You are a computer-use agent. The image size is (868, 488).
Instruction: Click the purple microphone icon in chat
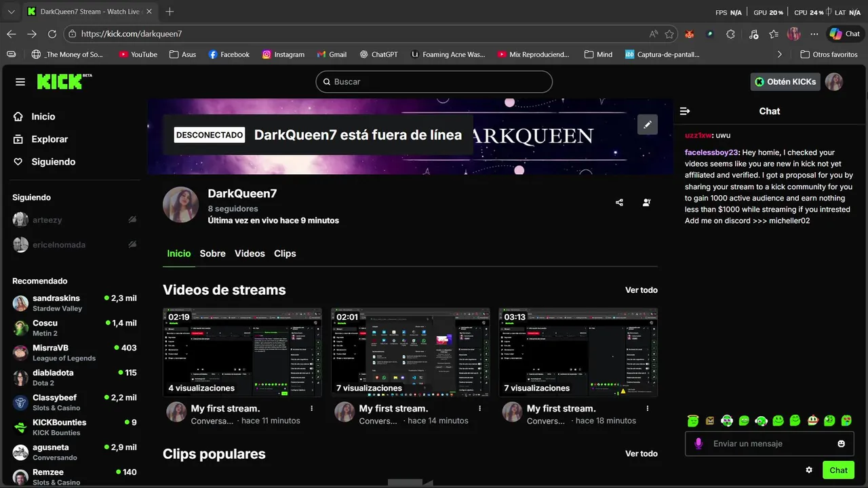click(698, 444)
